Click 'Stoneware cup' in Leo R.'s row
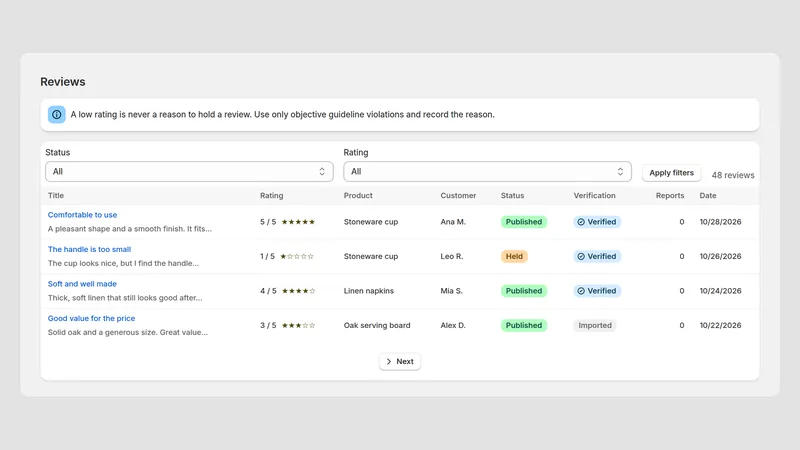The width and height of the screenshot is (800, 450). 371,256
